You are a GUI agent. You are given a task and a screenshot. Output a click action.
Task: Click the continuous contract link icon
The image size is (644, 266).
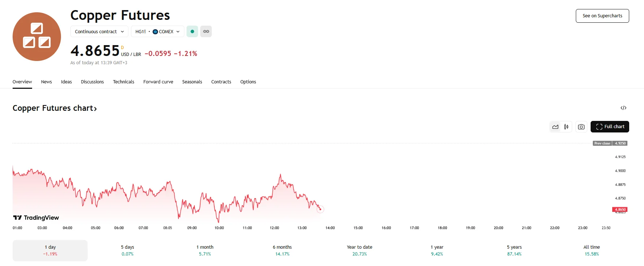click(206, 31)
